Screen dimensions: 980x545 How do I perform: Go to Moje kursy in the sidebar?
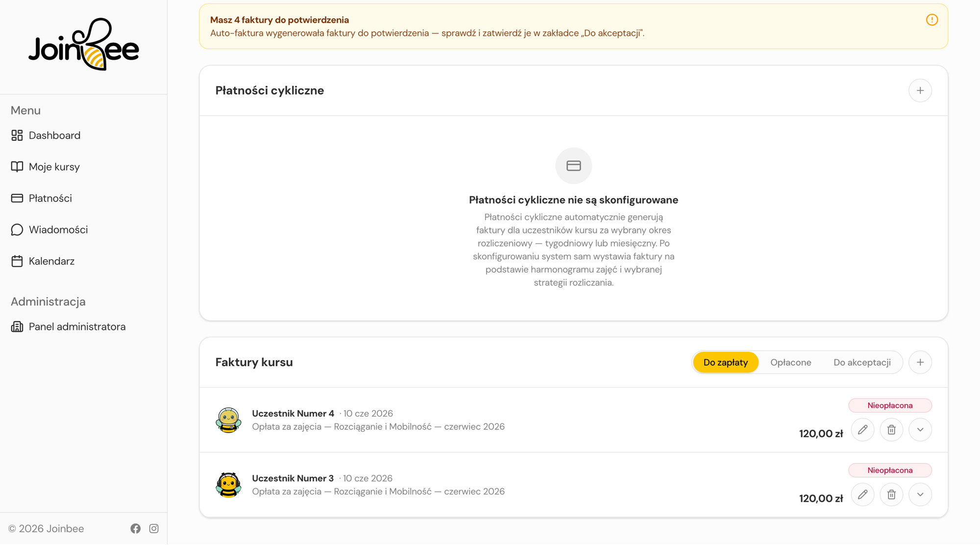point(45,167)
